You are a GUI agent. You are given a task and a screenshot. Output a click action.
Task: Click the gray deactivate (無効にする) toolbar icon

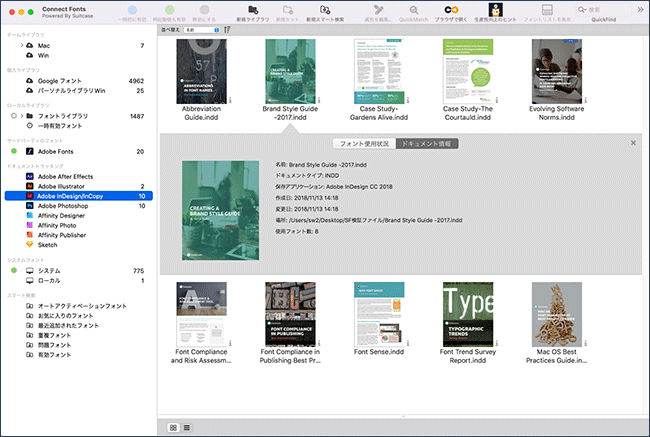[204, 10]
